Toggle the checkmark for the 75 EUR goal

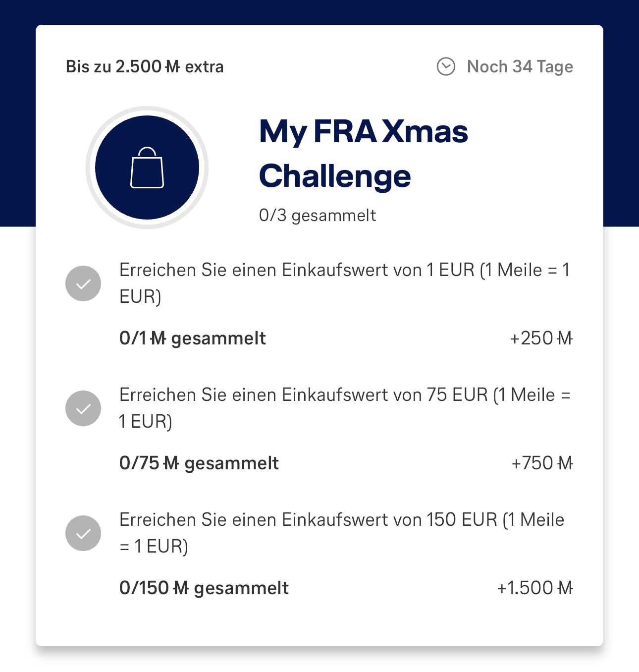[83, 408]
